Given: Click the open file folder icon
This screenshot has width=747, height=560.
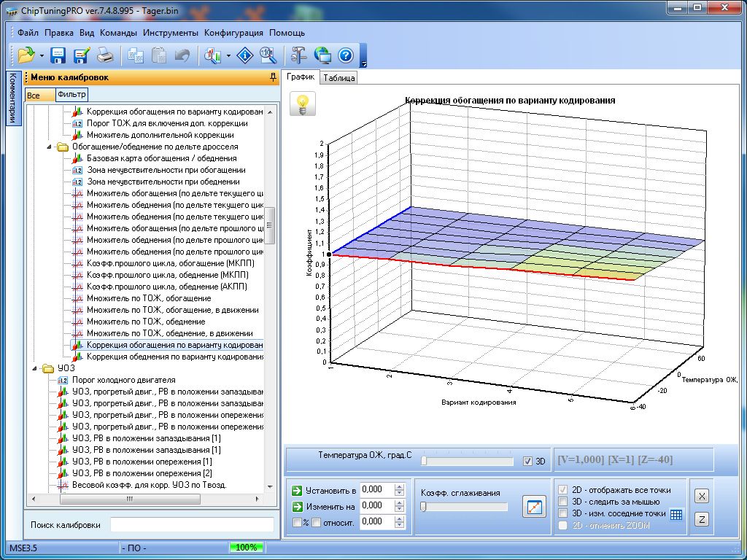Looking at the screenshot, I should coord(26,55).
